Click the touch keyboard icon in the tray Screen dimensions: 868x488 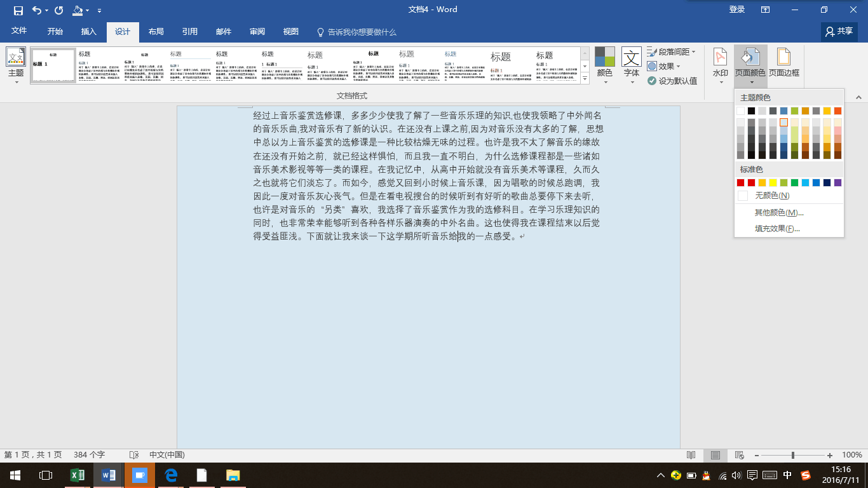point(769,475)
